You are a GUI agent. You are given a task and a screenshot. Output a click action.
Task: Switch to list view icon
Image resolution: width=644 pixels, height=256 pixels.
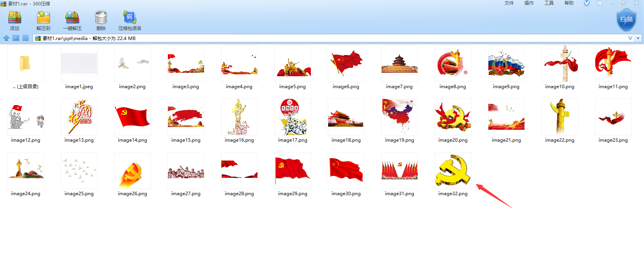[x=16, y=38]
